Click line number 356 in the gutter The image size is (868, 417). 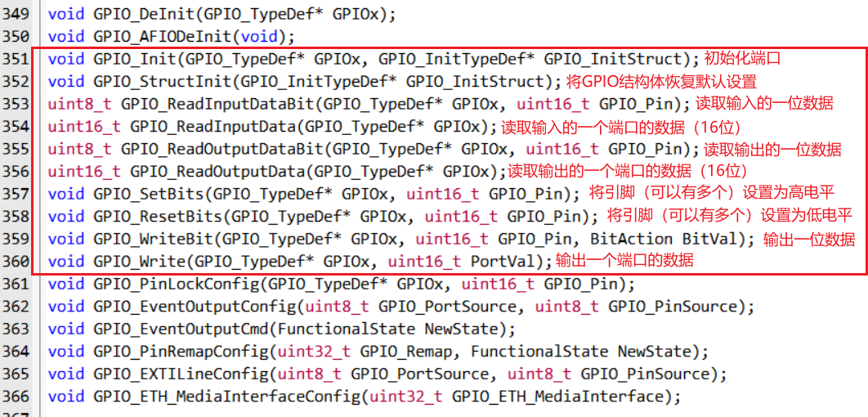(16, 171)
